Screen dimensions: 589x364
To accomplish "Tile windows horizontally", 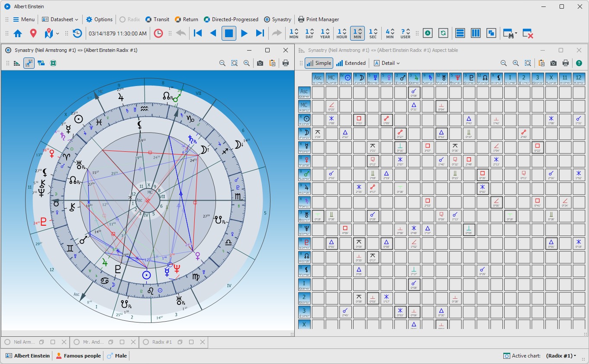I will click(460, 33).
